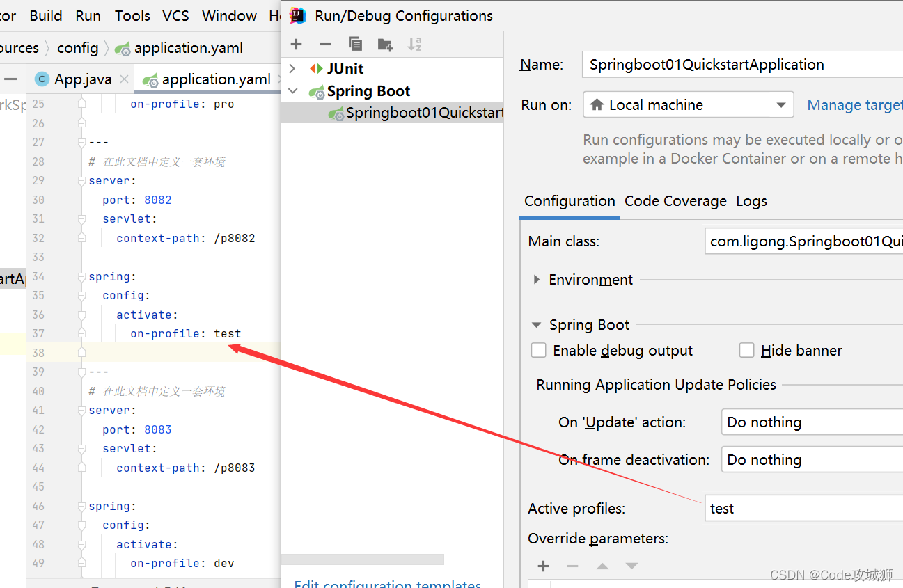The width and height of the screenshot is (903, 588).
Task: Move override parameter up arrow
Action: (602, 566)
